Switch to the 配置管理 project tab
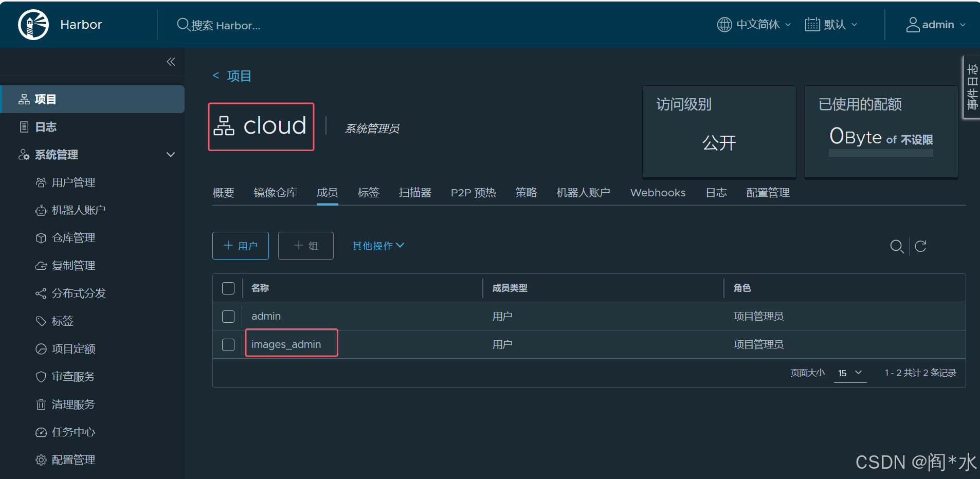The height and width of the screenshot is (479, 980). click(768, 193)
